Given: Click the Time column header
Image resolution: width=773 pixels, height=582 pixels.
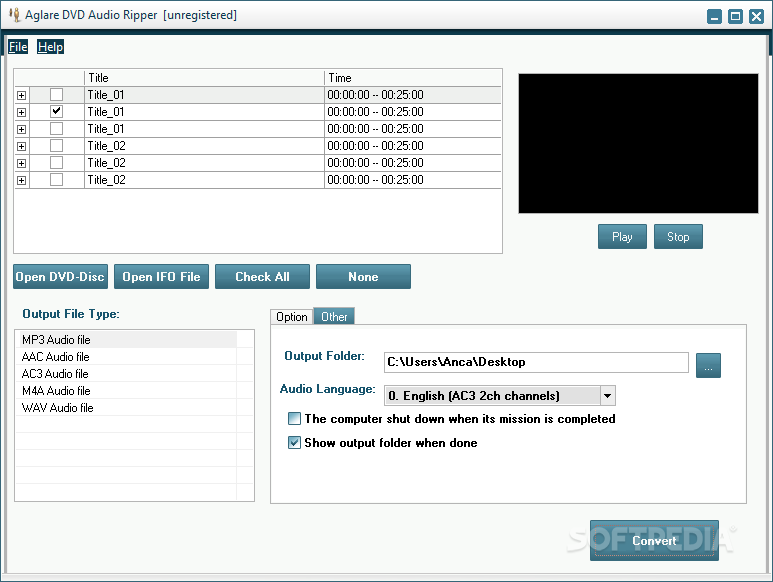Looking at the screenshot, I should pos(413,78).
